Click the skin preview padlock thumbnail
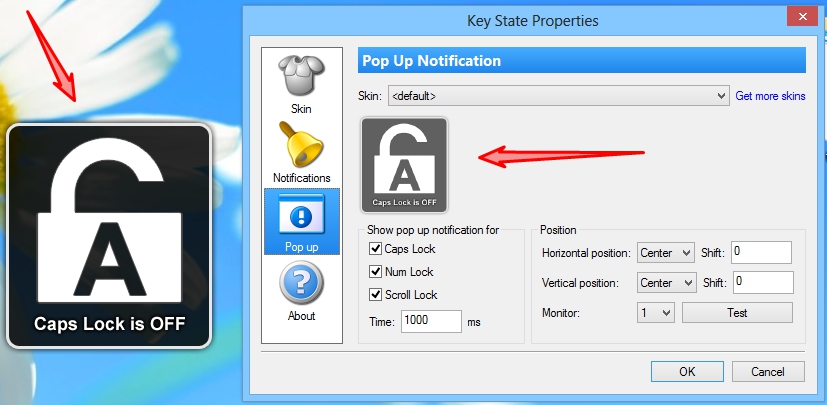Screen dimensions: 827x405 (x=405, y=165)
